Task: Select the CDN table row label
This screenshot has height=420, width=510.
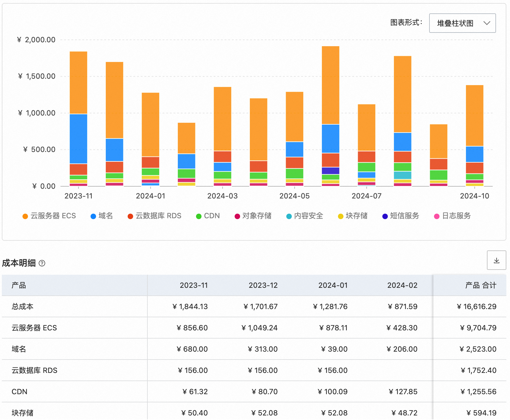Action: (19, 392)
